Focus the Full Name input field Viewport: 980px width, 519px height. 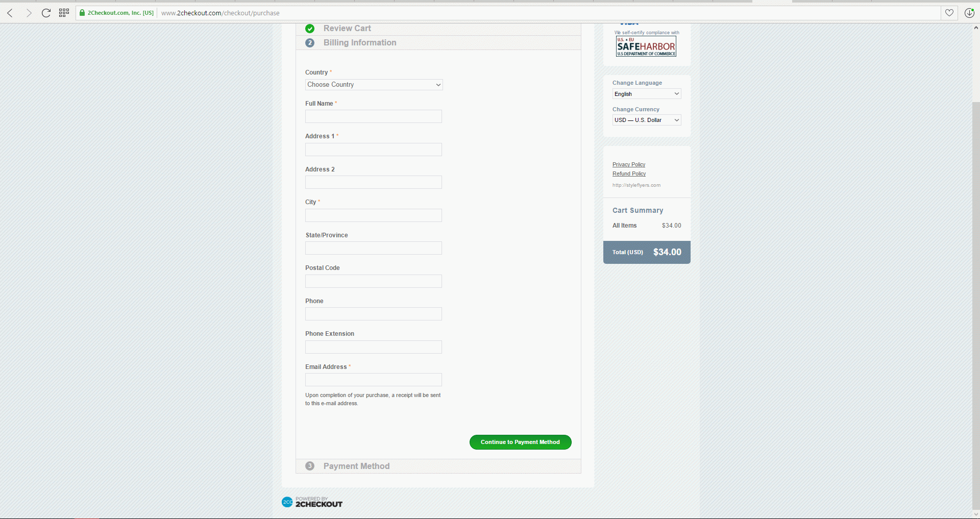tap(374, 116)
